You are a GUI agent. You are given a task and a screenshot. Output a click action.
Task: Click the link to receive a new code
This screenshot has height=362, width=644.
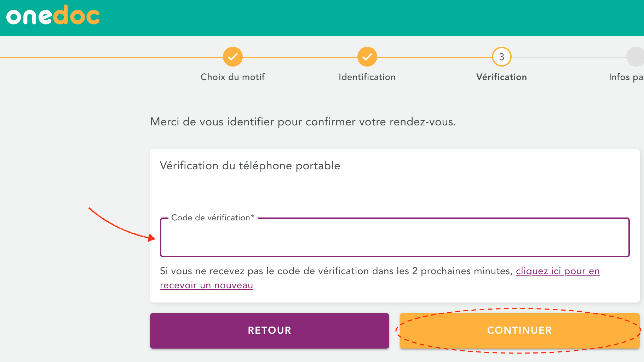pyautogui.click(x=558, y=271)
